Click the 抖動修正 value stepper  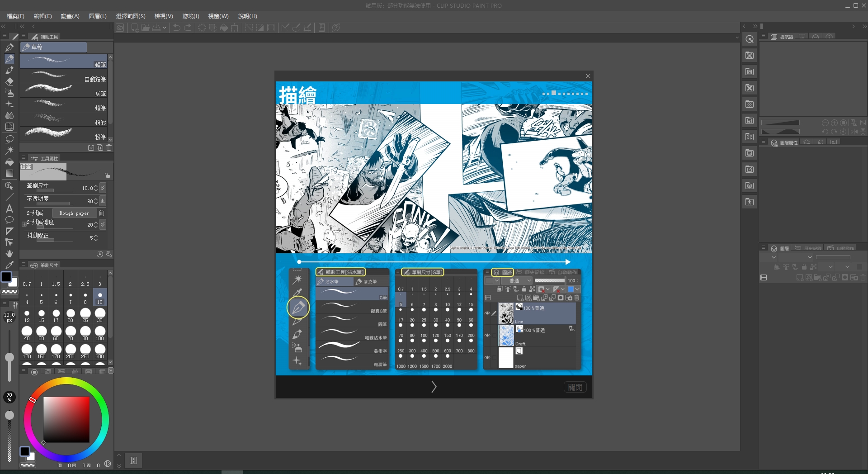[x=95, y=238]
